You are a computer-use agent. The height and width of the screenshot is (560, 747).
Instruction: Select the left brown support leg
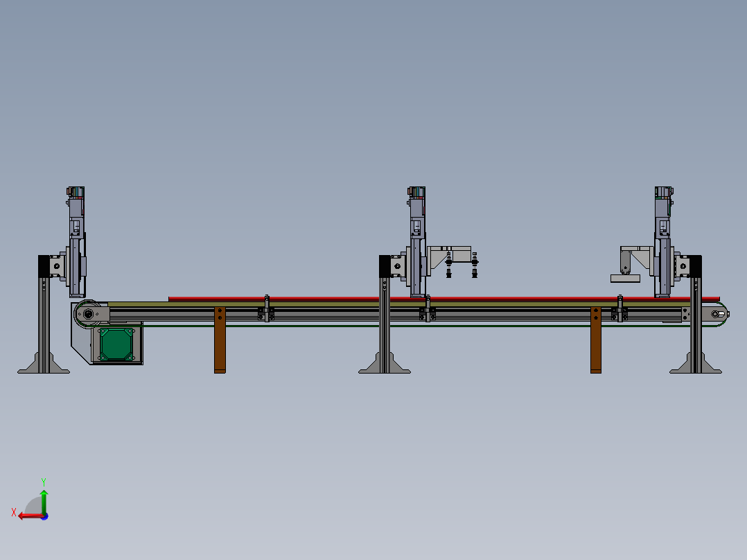point(220,340)
